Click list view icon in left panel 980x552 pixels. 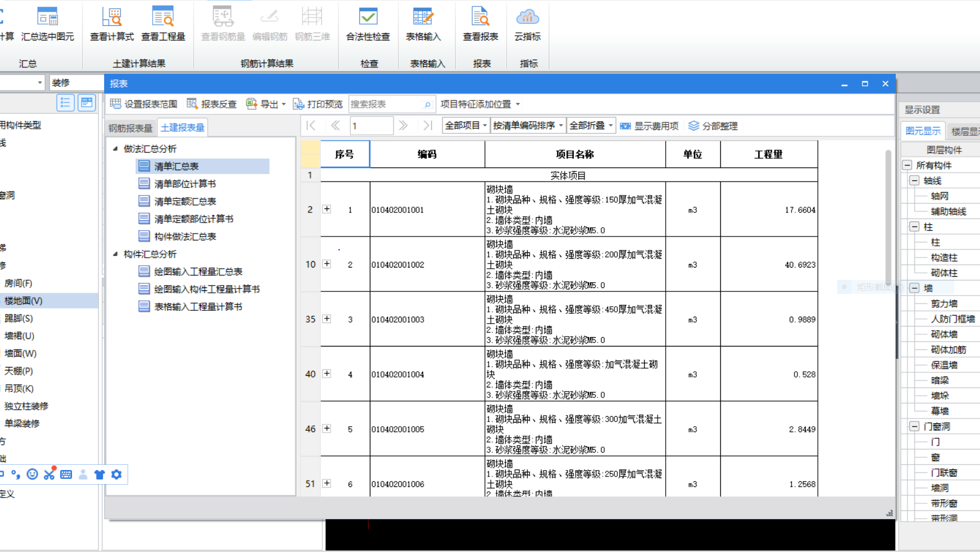tap(65, 103)
